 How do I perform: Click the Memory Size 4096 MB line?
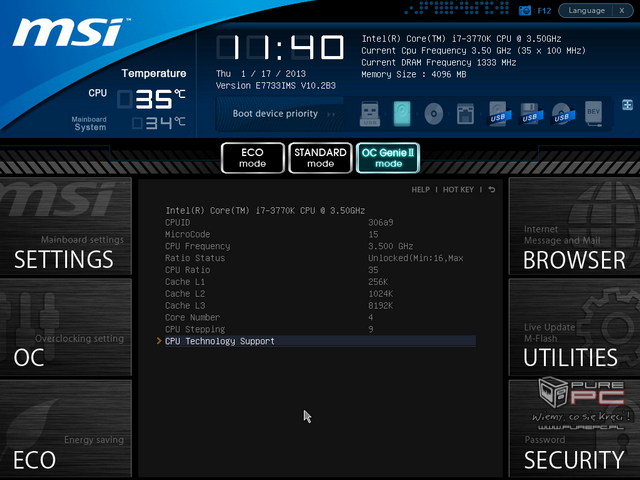click(413, 74)
